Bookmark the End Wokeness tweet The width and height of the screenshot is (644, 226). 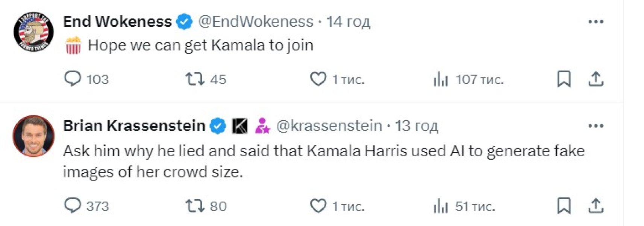[564, 79]
